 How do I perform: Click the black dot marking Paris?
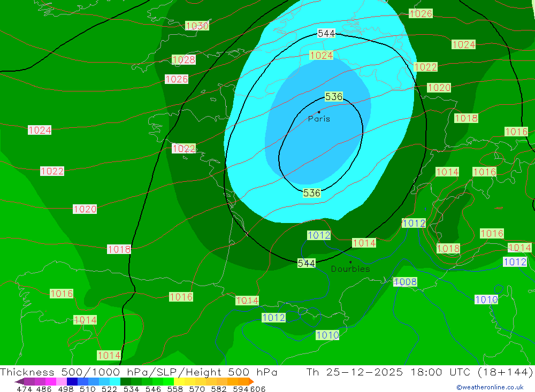tap(319, 112)
